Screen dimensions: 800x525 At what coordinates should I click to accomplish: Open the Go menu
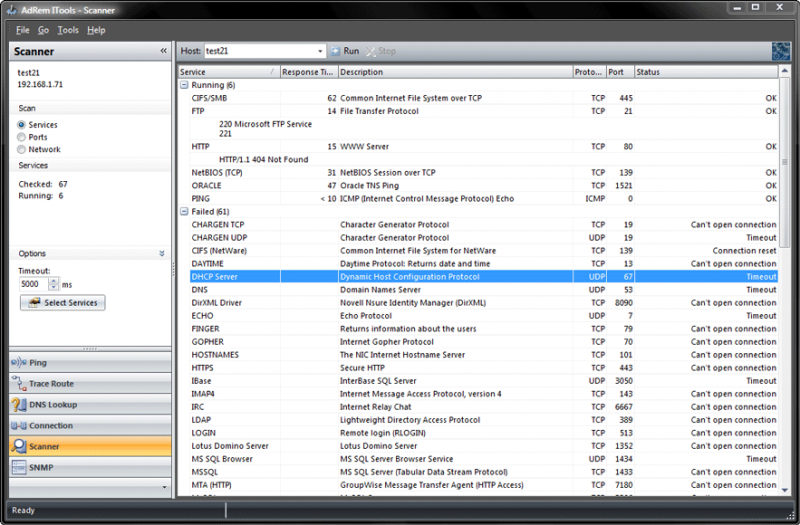click(x=43, y=30)
